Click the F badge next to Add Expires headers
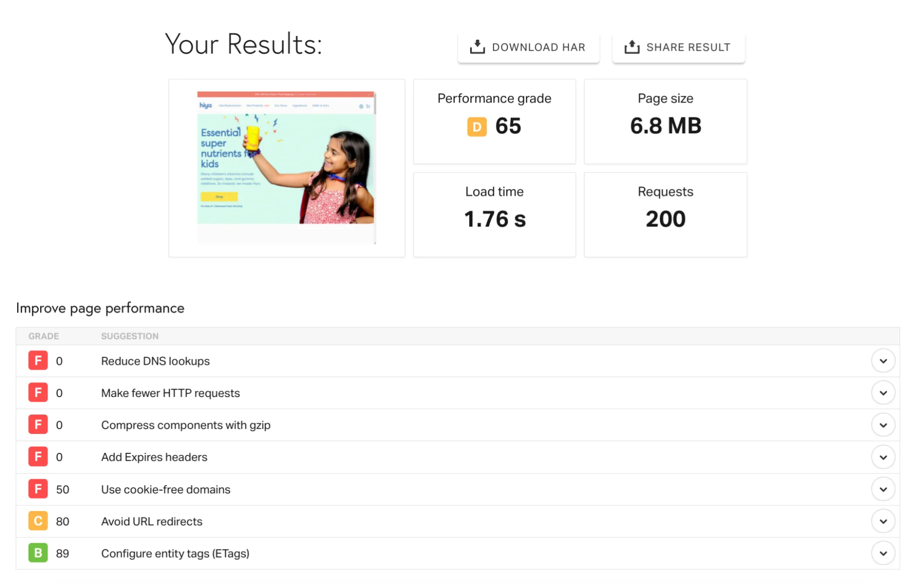The height and width of the screenshot is (585, 924). (x=38, y=457)
